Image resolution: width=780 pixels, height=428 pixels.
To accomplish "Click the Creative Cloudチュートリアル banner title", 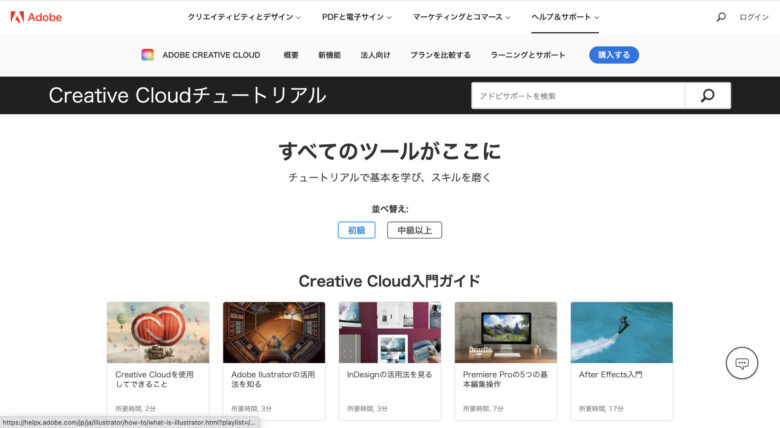I will point(188,95).
